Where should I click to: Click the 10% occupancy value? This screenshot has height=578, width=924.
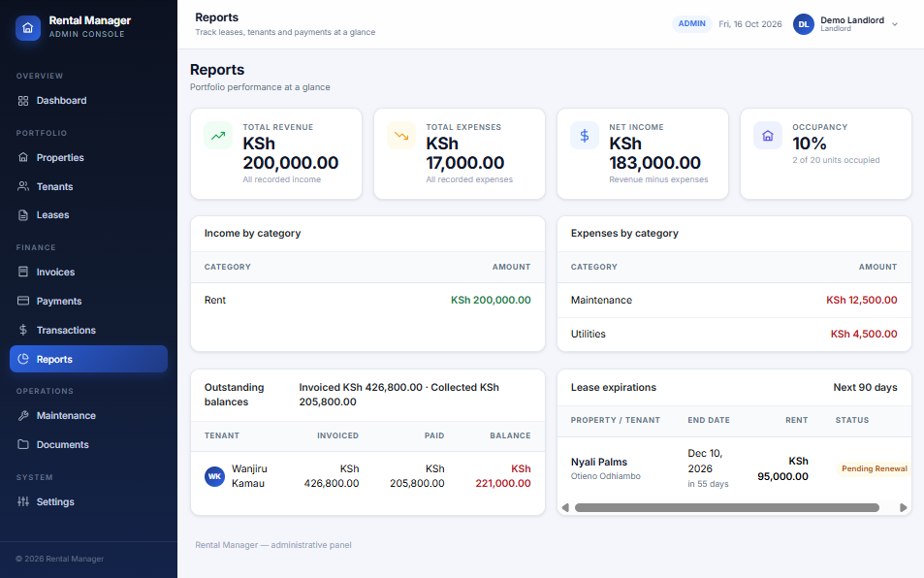pyautogui.click(x=809, y=144)
